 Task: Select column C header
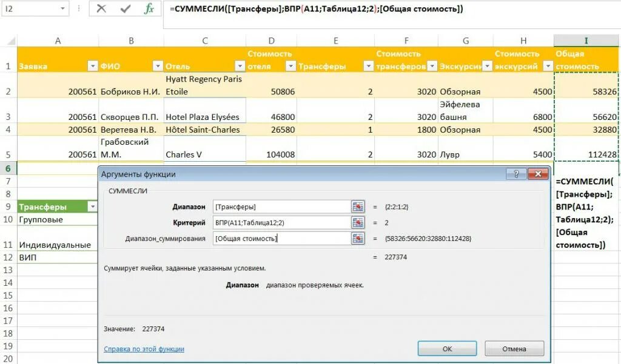pyautogui.click(x=205, y=41)
